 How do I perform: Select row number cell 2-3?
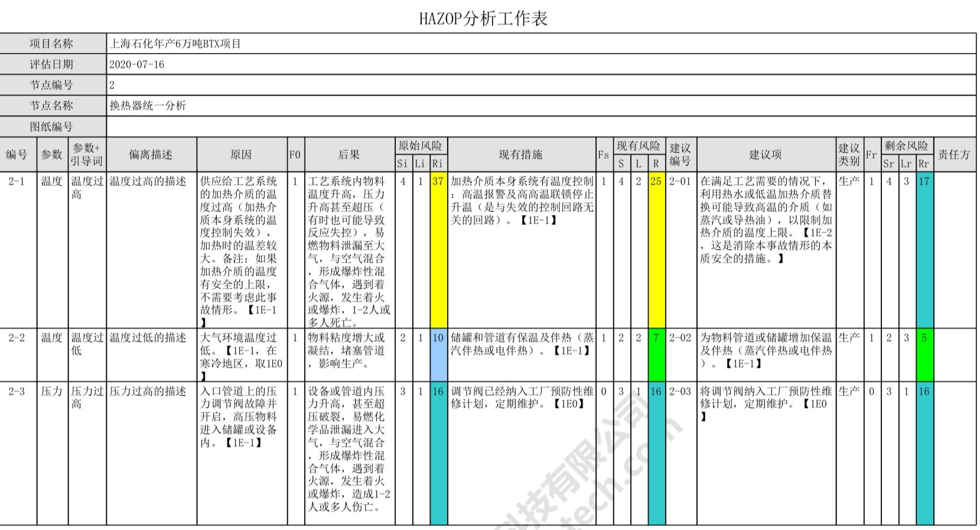coord(18,453)
